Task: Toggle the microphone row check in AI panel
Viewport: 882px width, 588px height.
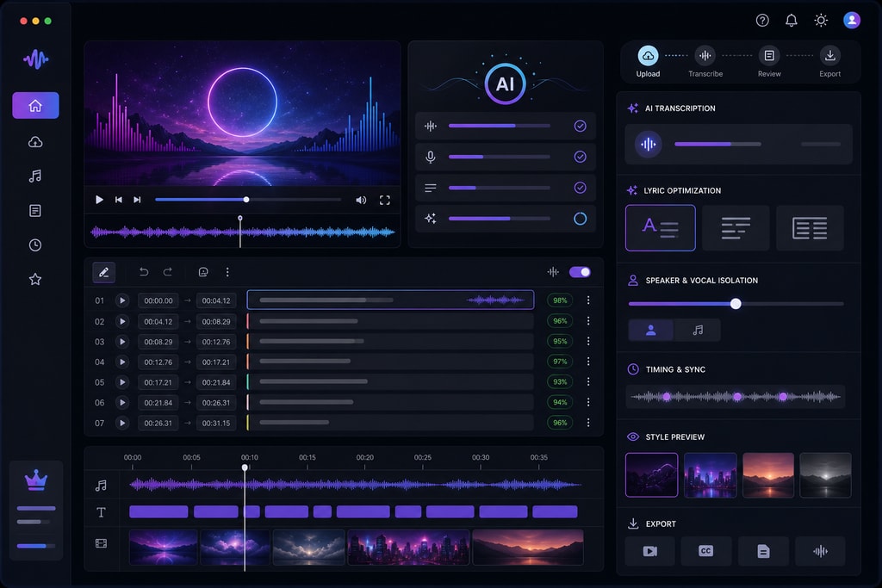Action: [x=580, y=157]
